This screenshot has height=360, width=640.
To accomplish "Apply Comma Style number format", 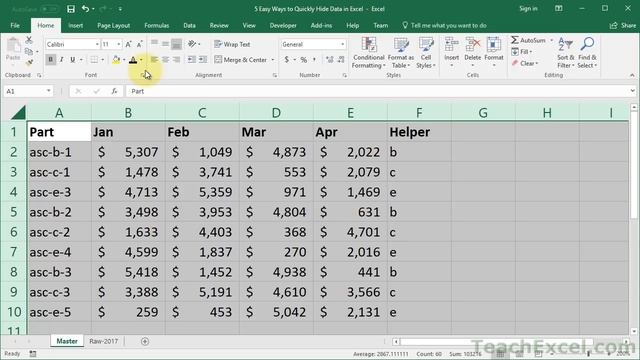I will pos(314,60).
